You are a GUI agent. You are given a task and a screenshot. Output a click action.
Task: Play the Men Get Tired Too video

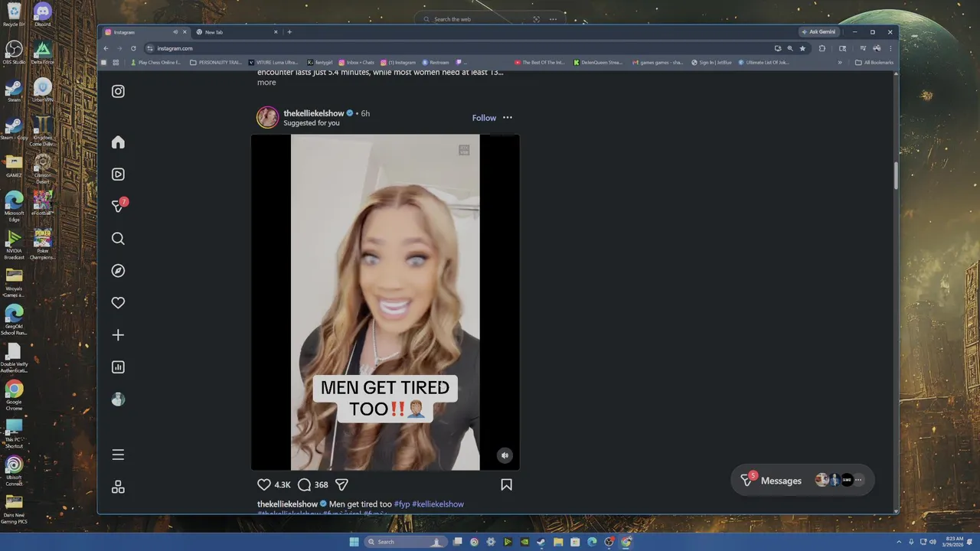coord(385,302)
